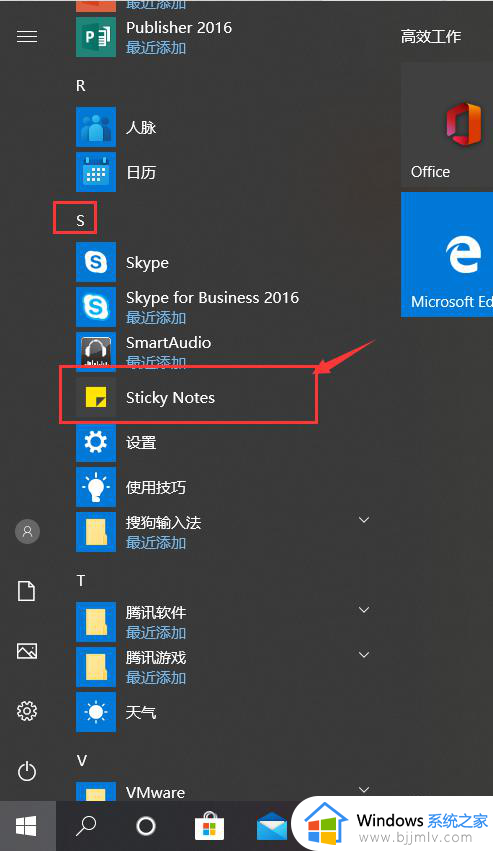
Task: Launch Skype for Business 2016 icon
Action: 96,307
